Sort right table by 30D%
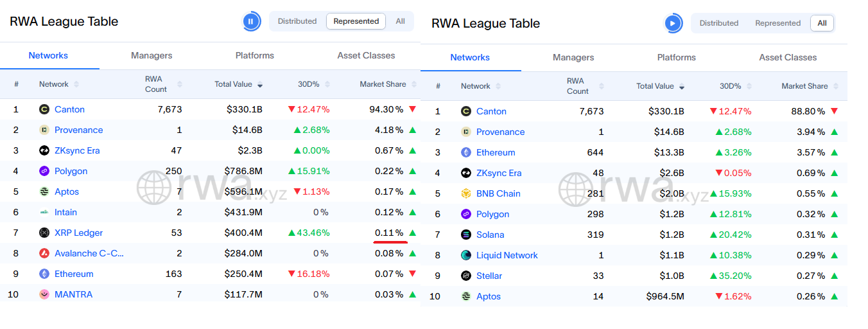 (736, 86)
